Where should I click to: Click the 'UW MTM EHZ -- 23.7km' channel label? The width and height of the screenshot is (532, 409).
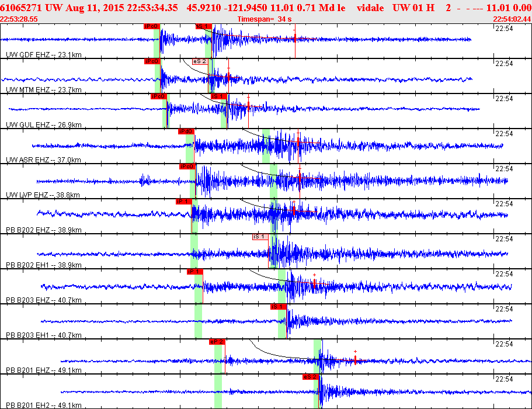(x=44, y=90)
